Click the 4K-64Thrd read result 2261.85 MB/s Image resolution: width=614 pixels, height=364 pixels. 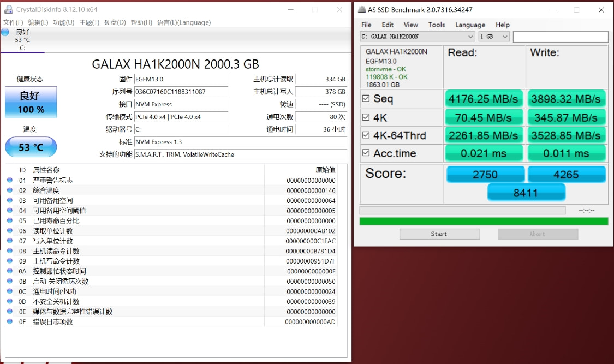tap(484, 135)
